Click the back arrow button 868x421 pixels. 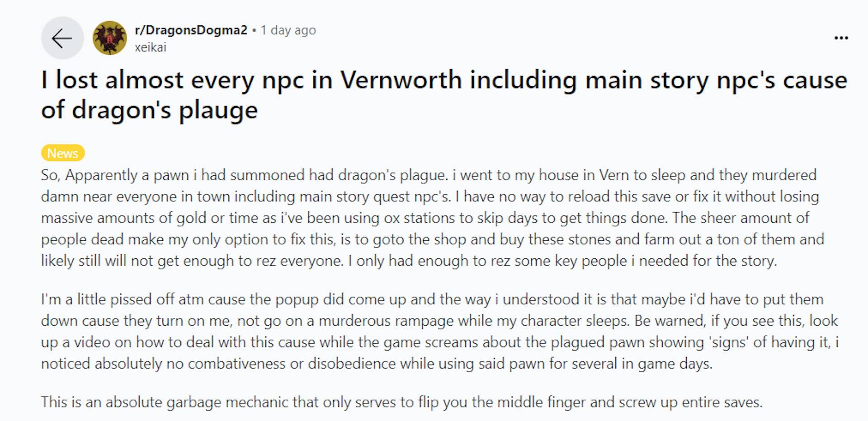(62, 38)
